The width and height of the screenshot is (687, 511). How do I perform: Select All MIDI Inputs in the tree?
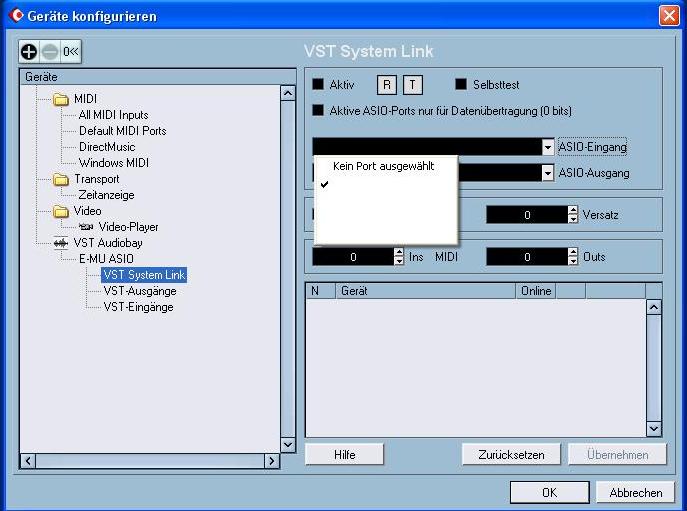[x=113, y=115]
